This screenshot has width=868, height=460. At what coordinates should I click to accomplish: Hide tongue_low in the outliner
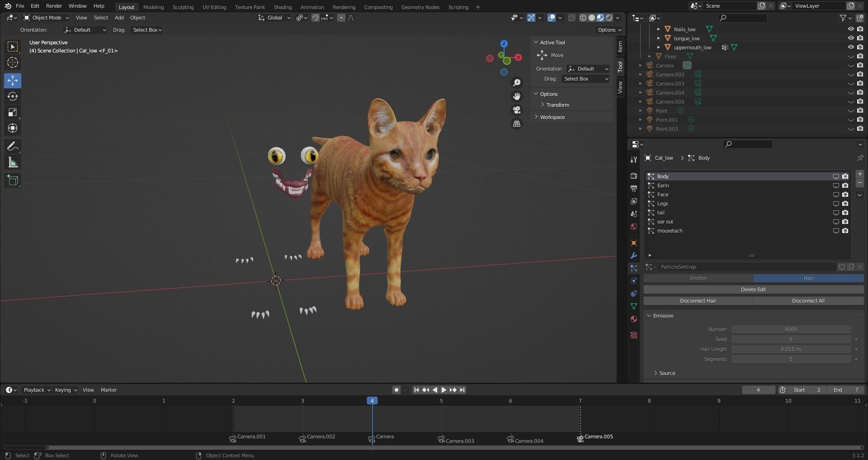[851, 38]
